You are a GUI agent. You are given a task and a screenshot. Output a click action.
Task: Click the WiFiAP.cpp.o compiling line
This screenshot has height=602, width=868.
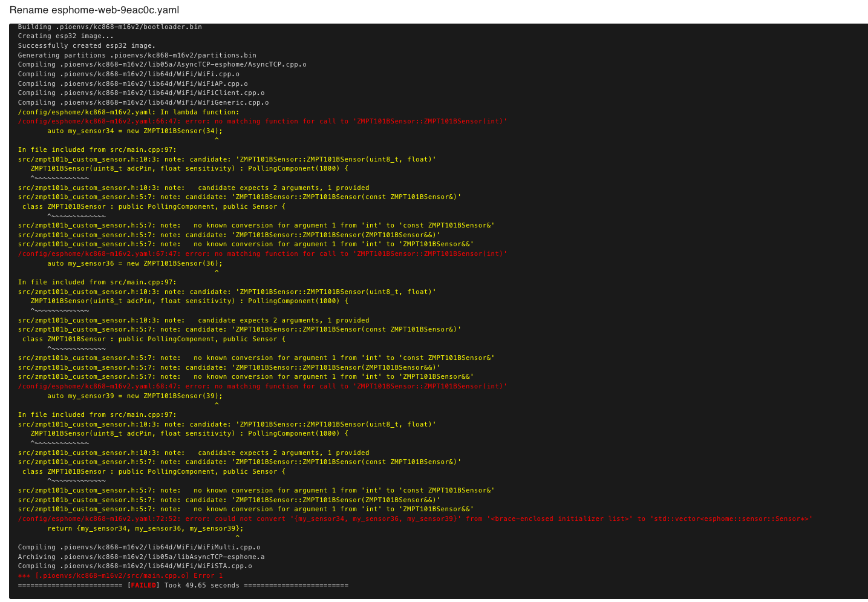point(132,83)
